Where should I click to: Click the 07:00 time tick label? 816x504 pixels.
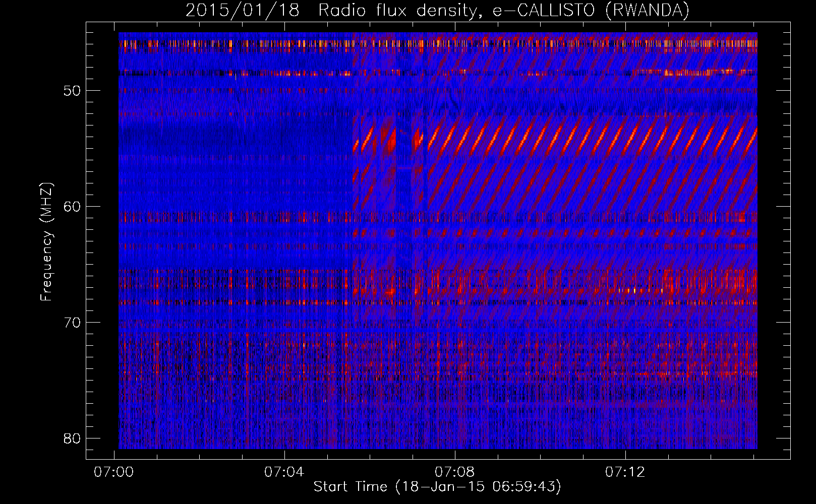click(114, 472)
